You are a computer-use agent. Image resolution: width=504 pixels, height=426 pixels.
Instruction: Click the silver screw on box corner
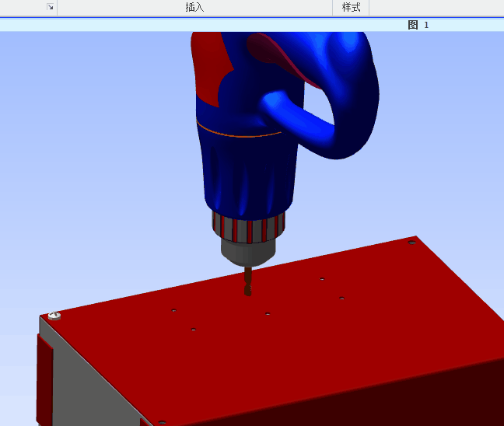54,316
